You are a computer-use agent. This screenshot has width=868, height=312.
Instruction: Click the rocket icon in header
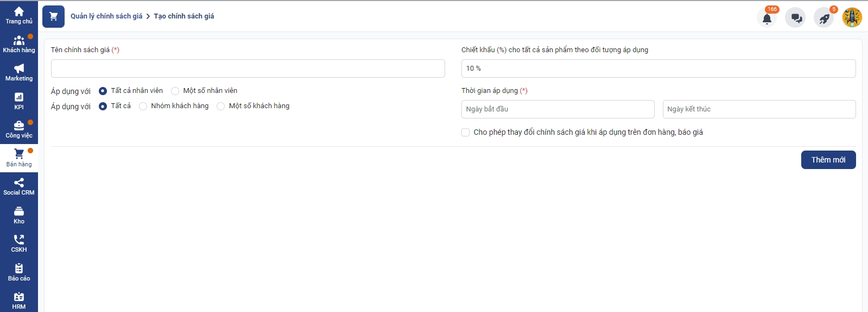point(824,18)
